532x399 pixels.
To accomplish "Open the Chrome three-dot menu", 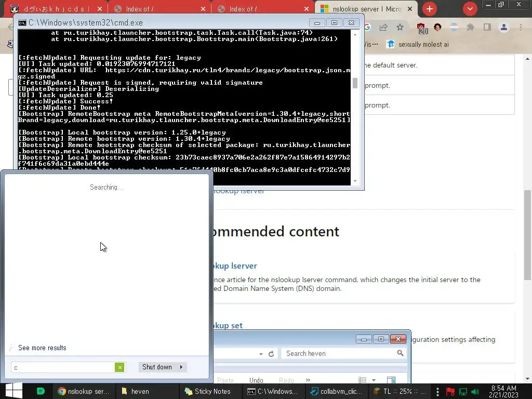I will (521, 27).
